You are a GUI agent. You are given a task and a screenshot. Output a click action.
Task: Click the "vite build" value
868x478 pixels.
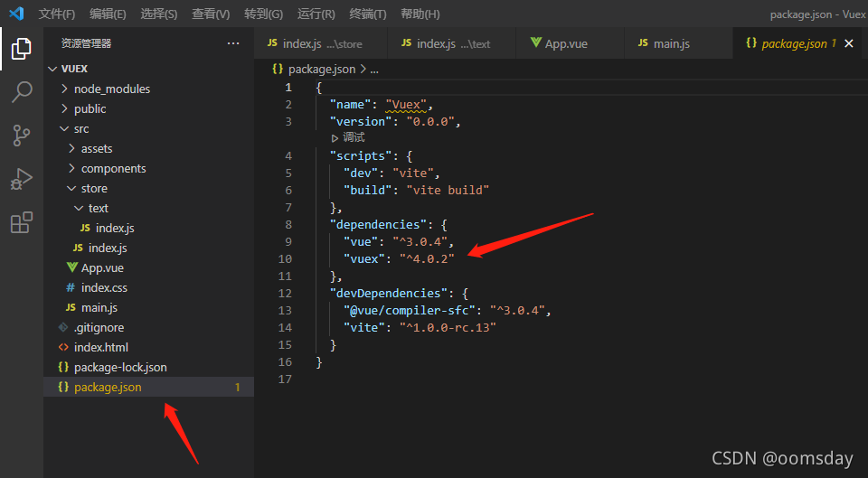pos(448,191)
